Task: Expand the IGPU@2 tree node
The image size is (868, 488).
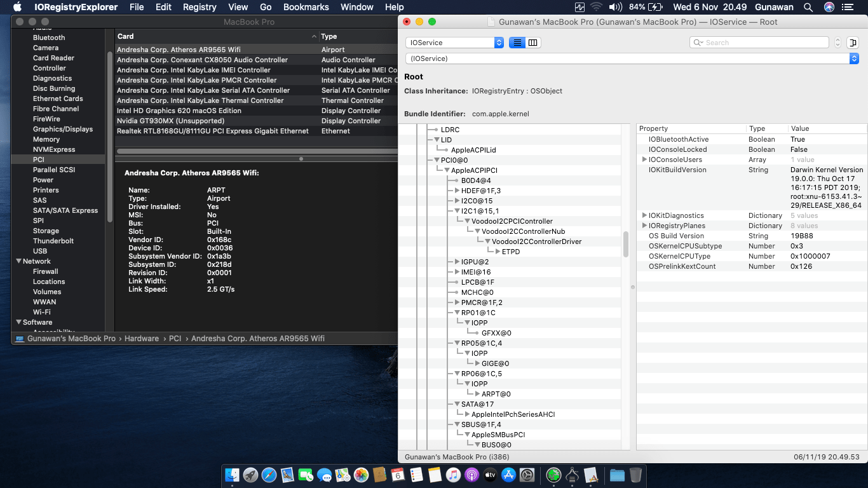Action: tap(457, 262)
